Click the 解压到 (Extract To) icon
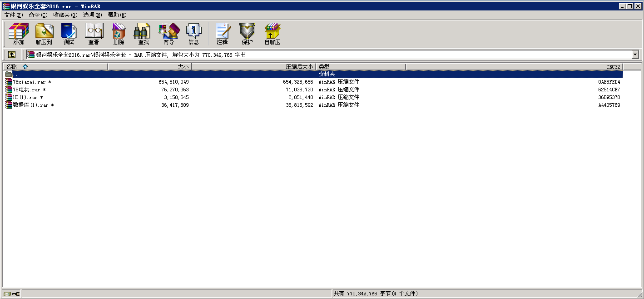Image resolution: width=644 pixels, height=299 pixels. (x=44, y=34)
